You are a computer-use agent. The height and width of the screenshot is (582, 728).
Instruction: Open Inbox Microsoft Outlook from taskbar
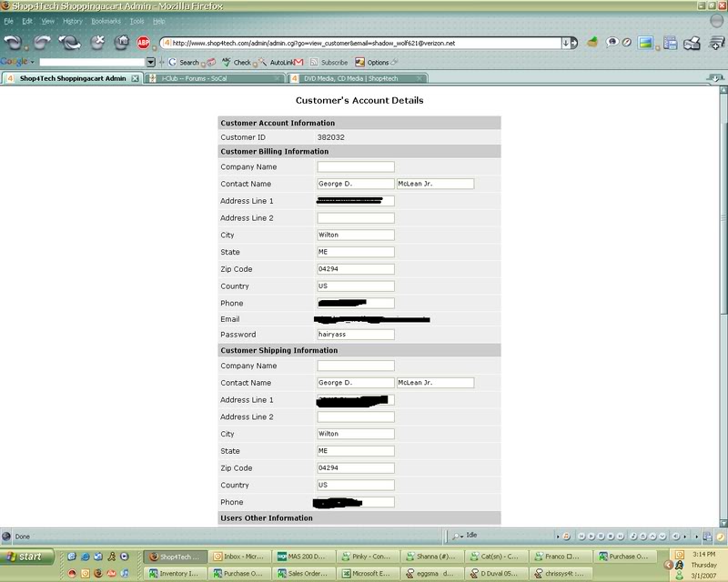point(240,556)
